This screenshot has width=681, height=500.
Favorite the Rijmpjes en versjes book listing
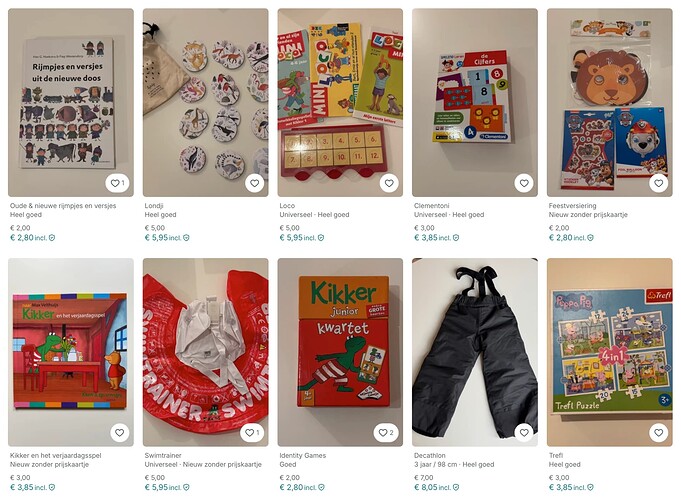point(117,183)
